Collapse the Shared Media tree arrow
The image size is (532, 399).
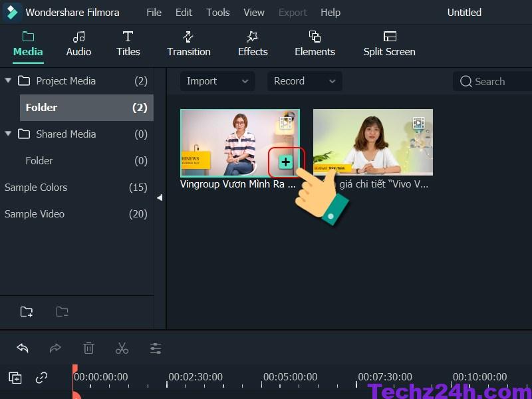[x=8, y=134]
